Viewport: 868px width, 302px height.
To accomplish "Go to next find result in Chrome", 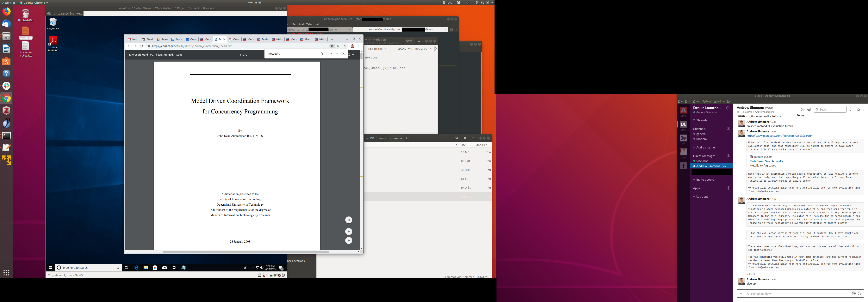I will (x=337, y=54).
